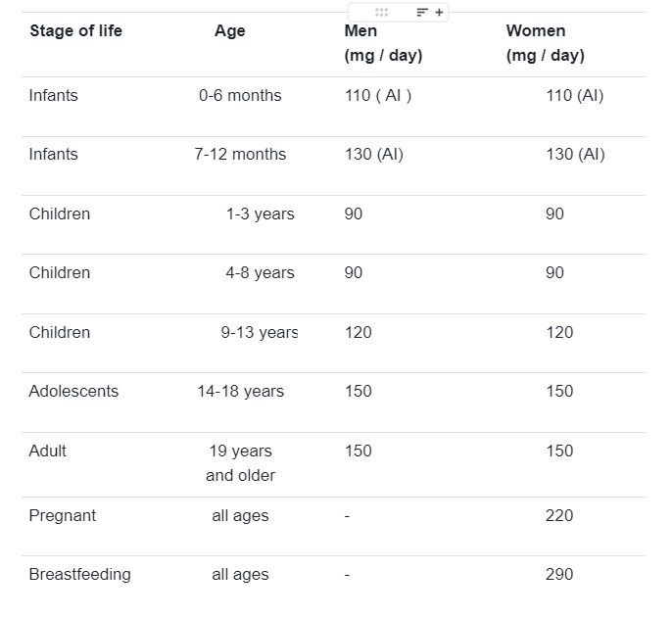Screen dimensions: 672x618
Task: Click the 'Adolescents' row label
Action: [x=73, y=392]
